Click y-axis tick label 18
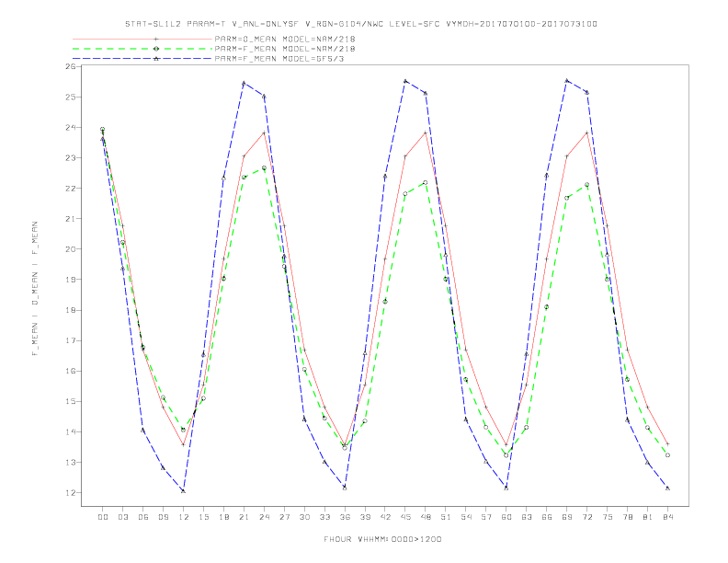Image resolution: width=728 pixels, height=563 pixels. tap(70, 310)
